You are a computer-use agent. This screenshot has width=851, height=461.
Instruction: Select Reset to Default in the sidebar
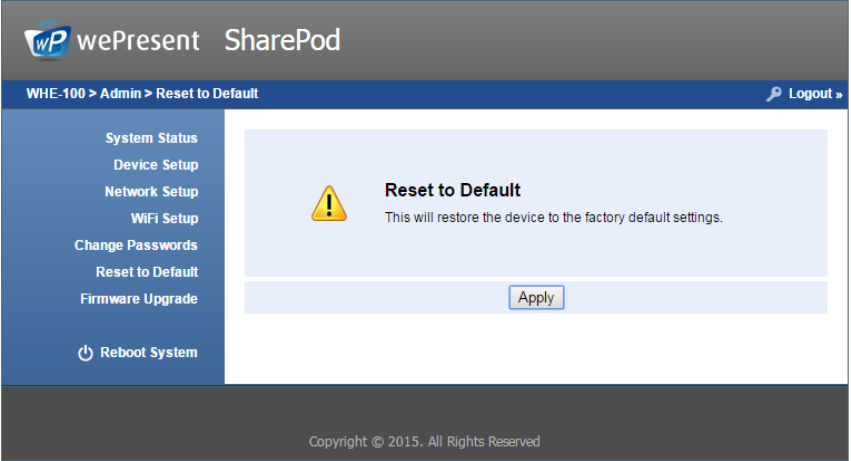(x=147, y=272)
